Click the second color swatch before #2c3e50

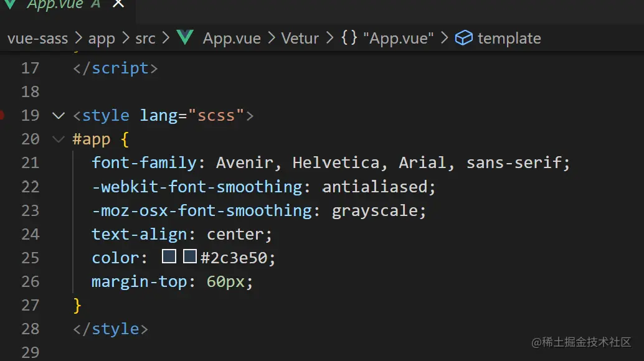coord(190,257)
